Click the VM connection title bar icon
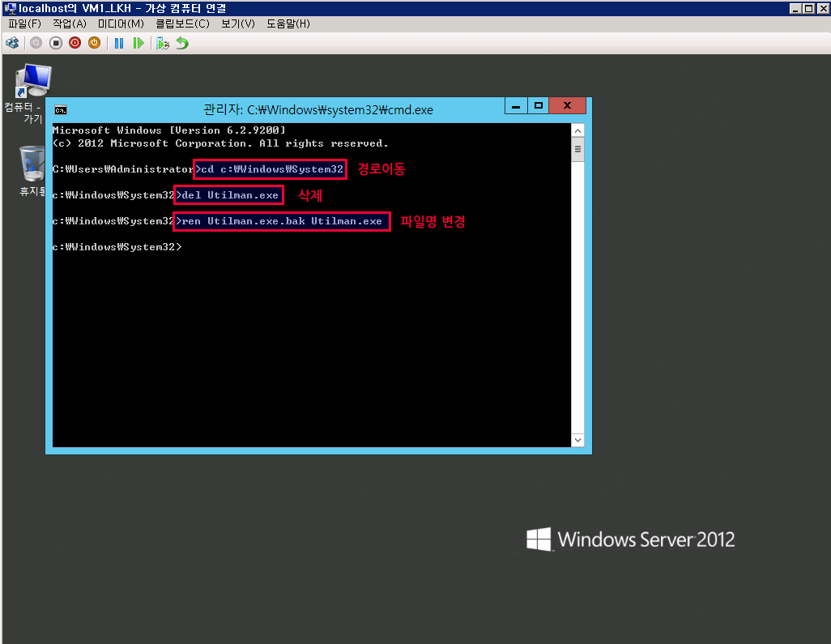Viewport: 831px width, 644px height. click(x=10, y=8)
